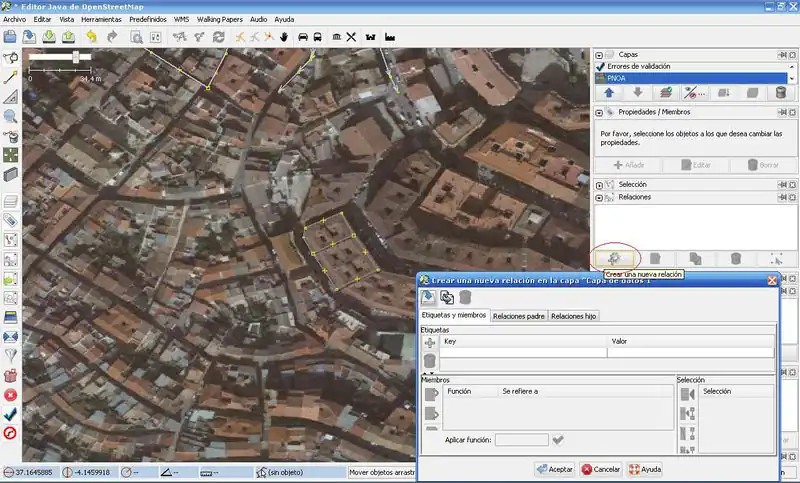
Task: Move PNOA layer up with blue arrow
Action: [x=609, y=93]
